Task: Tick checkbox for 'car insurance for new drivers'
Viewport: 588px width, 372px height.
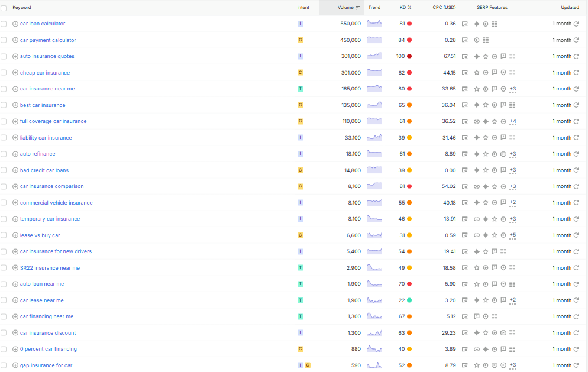Action: pos(4,251)
